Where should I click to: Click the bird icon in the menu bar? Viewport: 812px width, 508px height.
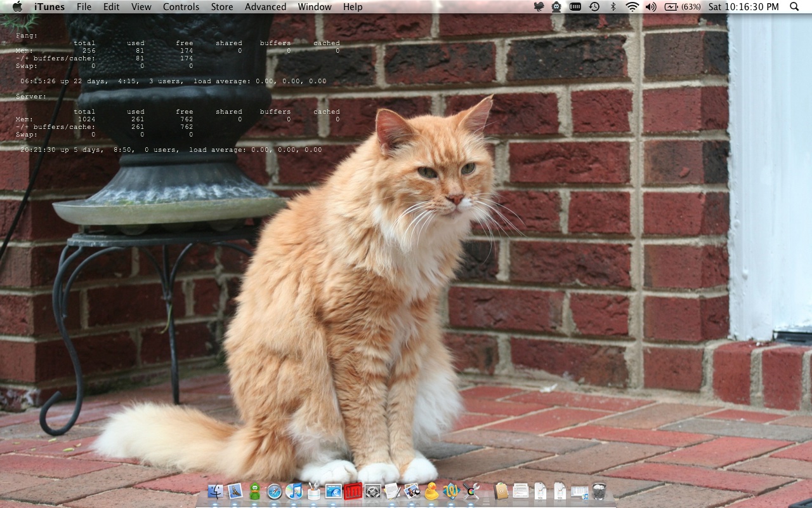tap(539, 6)
